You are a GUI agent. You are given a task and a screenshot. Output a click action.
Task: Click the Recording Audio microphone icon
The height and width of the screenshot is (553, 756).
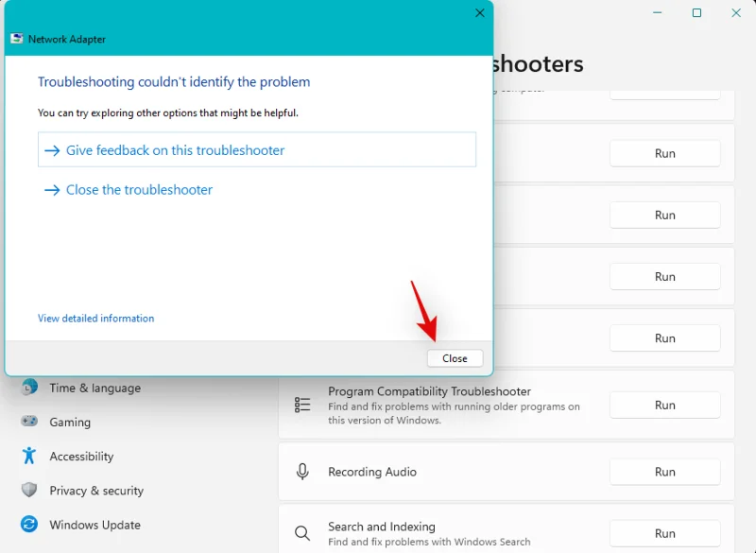click(x=302, y=472)
